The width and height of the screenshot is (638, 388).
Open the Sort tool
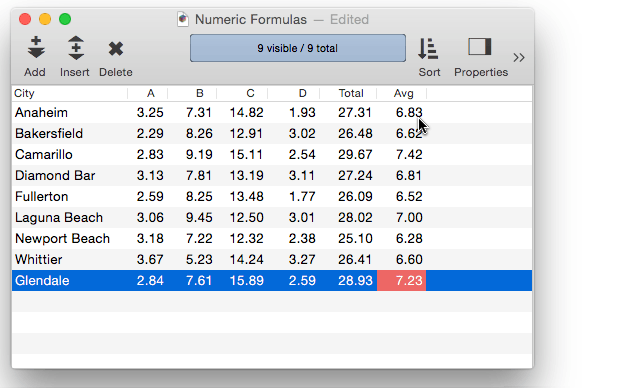tap(428, 49)
